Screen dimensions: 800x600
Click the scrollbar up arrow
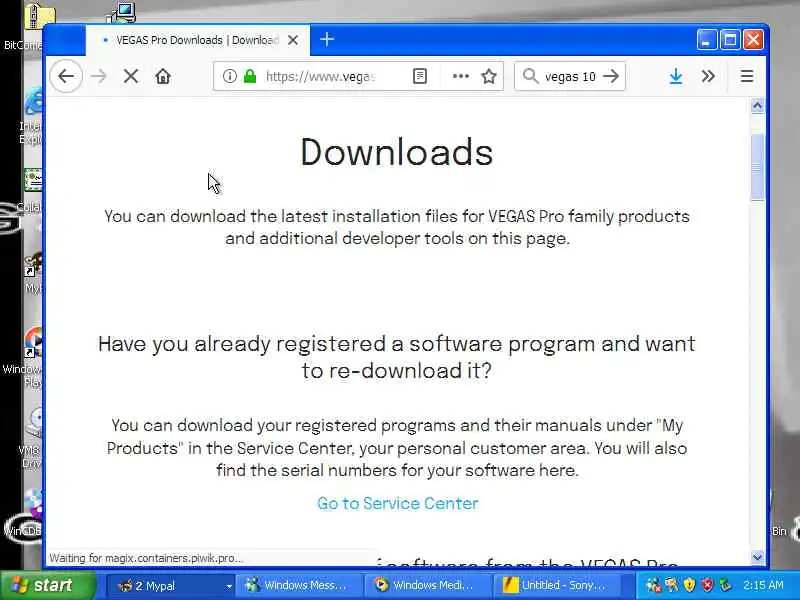tap(758, 106)
